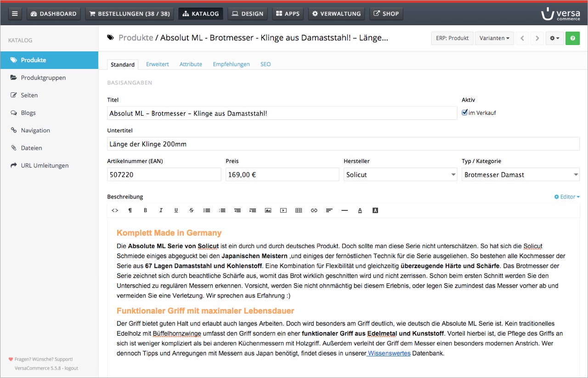The width and height of the screenshot is (588, 378).
Task: Click the Artikelnummer (EAN) field
Action: click(x=164, y=175)
